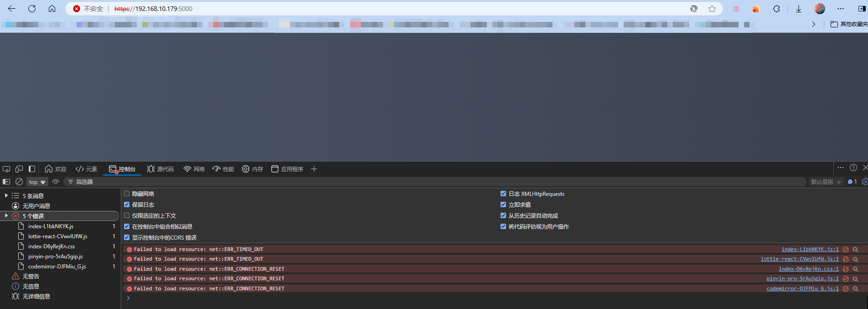Switch to the 性能 tab
Viewport: 868px width, 309px height.
[x=223, y=169]
